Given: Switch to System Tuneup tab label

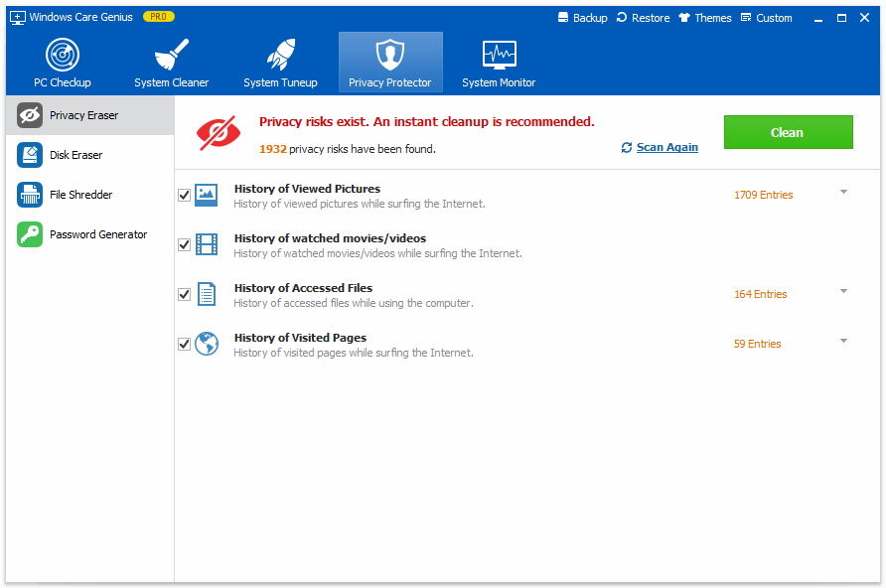Looking at the screenshot, I should click(281, 82).
